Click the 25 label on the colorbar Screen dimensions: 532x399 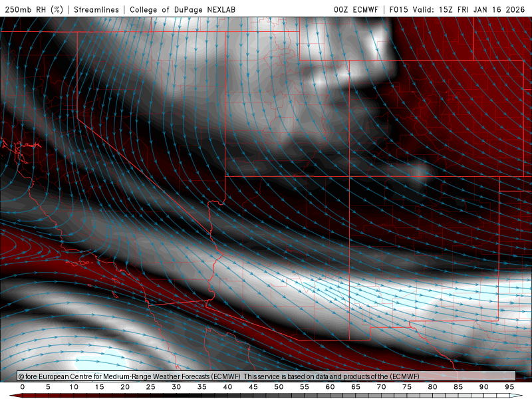point(151,387)
